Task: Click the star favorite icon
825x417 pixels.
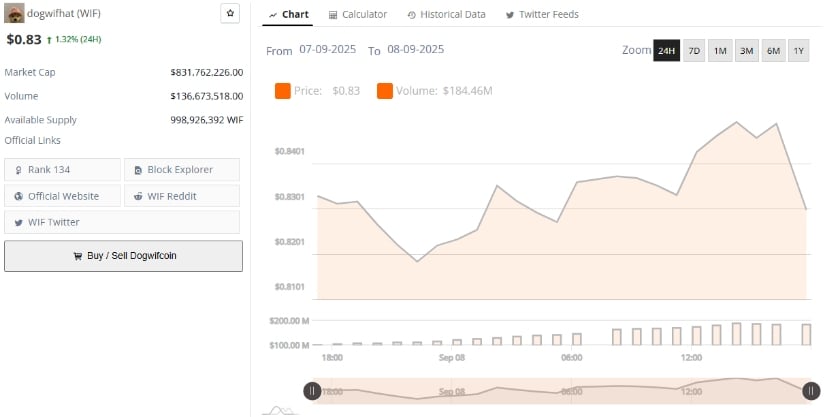Action: pyautogui.click(x=230, y=14)
